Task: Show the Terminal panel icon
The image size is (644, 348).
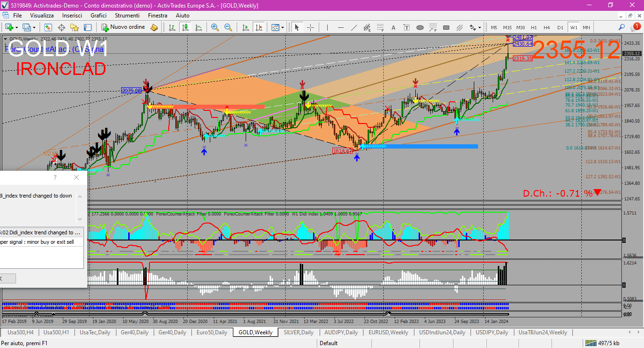Action: (x=88, y=27)
